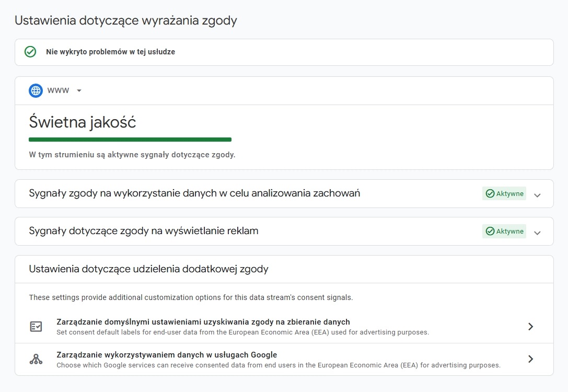
Task: Click the Aktywne badge for ad signals
Action: pyautogui.click(x=504, y=231)
